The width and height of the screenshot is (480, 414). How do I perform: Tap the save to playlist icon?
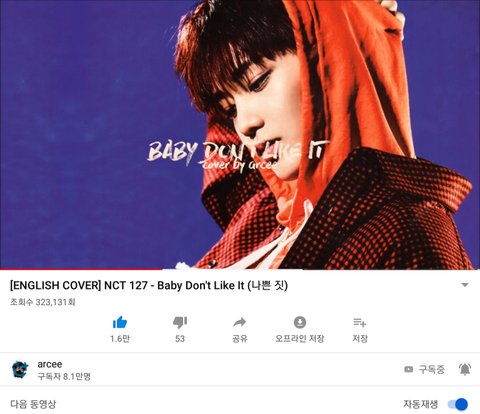[x=360, y=322]
